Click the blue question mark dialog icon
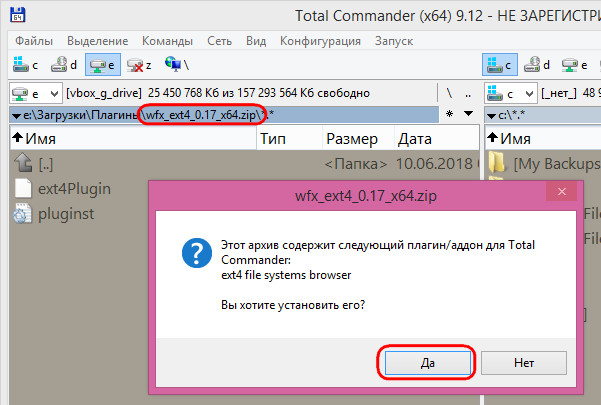Screen dimensions: 601x405 click(197, 253)
